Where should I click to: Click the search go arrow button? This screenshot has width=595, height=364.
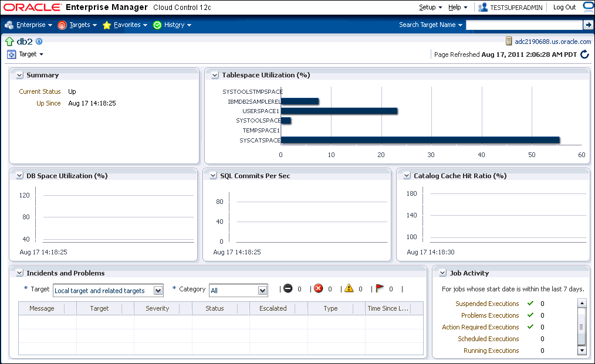tap(588, 25)
